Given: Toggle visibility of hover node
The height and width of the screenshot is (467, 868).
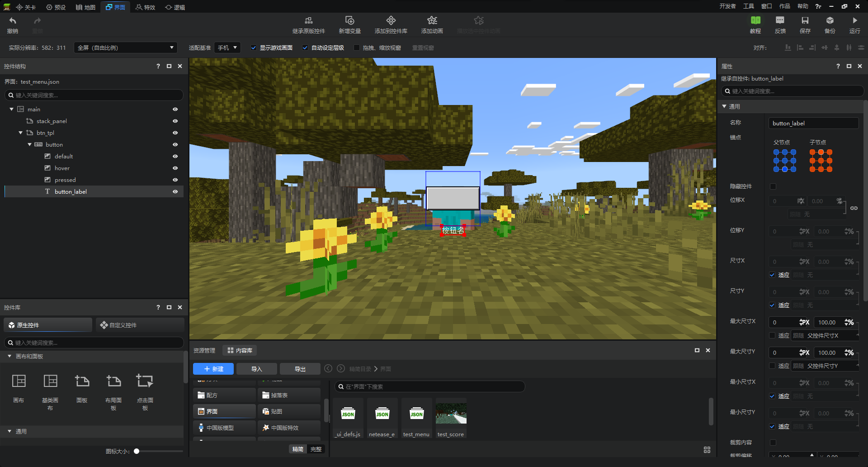Looking at the screenshot, I should [175, 168].
